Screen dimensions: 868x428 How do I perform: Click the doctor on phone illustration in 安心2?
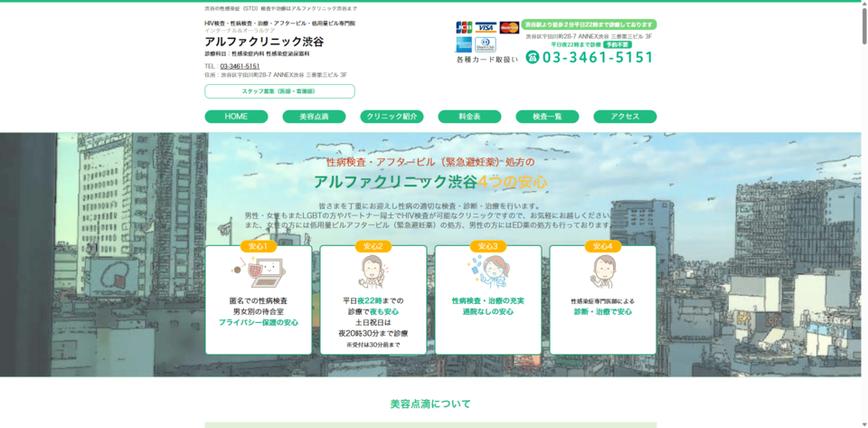(x=373, y=271)
